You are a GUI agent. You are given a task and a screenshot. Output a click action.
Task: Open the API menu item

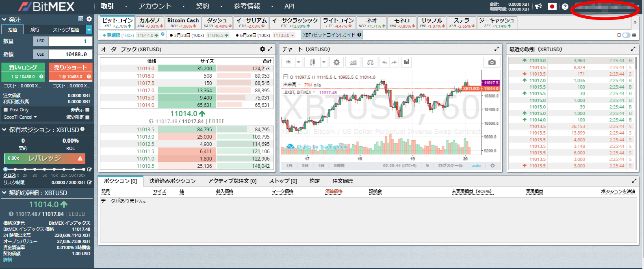[x=289, y=6]
